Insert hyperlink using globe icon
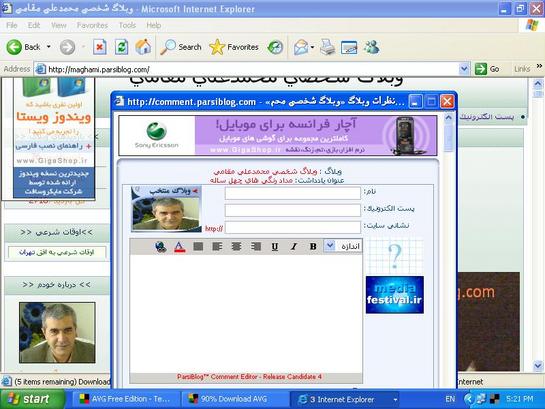The height and width of the screenshot is (409, 545). tap(160, 246)
